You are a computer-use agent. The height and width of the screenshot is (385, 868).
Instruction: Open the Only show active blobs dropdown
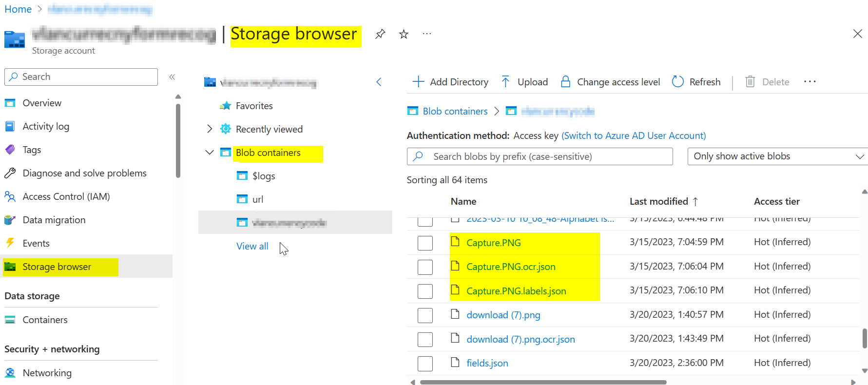pyautogui.click(x=778, y=156)
